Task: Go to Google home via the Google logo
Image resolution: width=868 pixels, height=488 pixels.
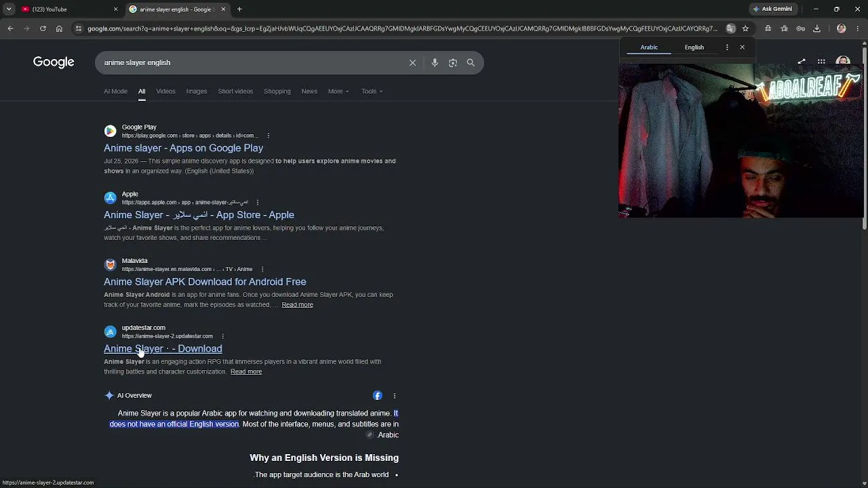Action: point(54,62)
